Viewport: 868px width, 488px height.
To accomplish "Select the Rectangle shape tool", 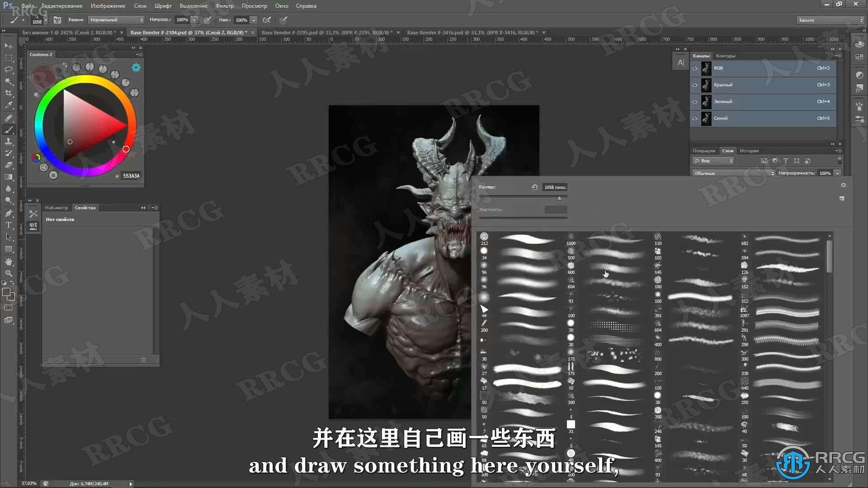I will (x=9, y=249).
